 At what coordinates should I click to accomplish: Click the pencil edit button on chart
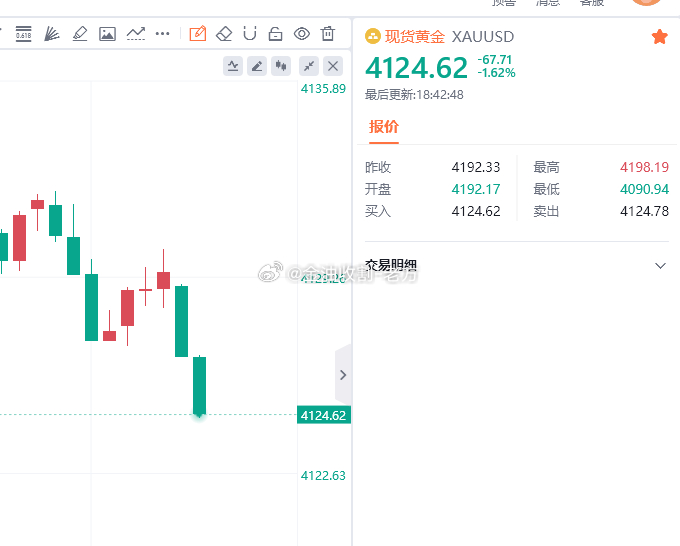point(257,66)
